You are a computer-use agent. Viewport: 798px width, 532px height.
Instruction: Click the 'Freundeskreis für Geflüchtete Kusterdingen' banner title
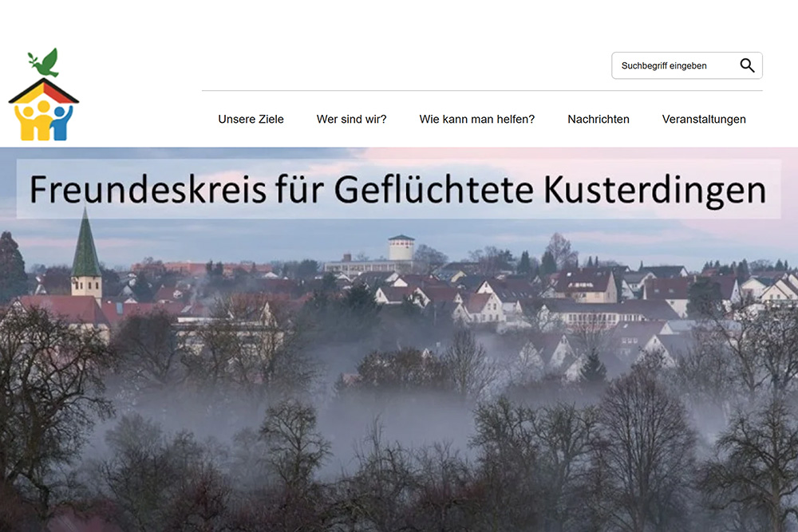(x=397, y=189)
